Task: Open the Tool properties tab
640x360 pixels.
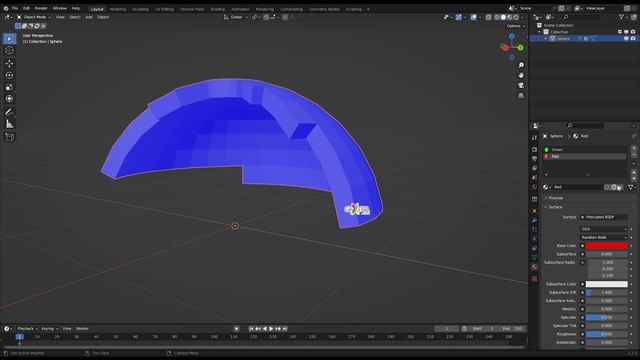Action: tap(534, 138)
